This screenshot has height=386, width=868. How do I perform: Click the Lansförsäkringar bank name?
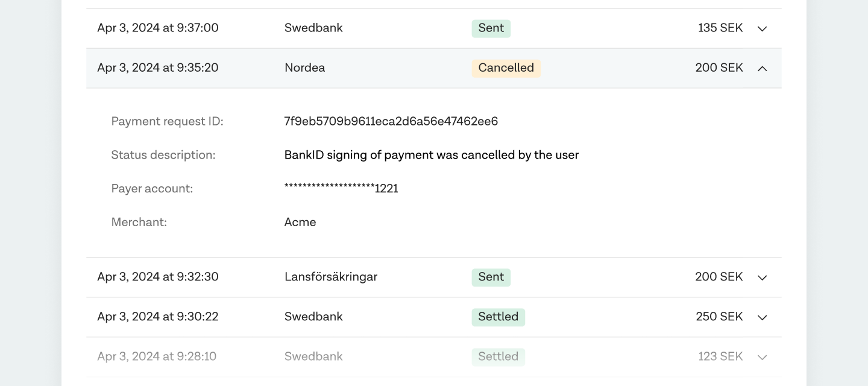[x=330, y=277]
